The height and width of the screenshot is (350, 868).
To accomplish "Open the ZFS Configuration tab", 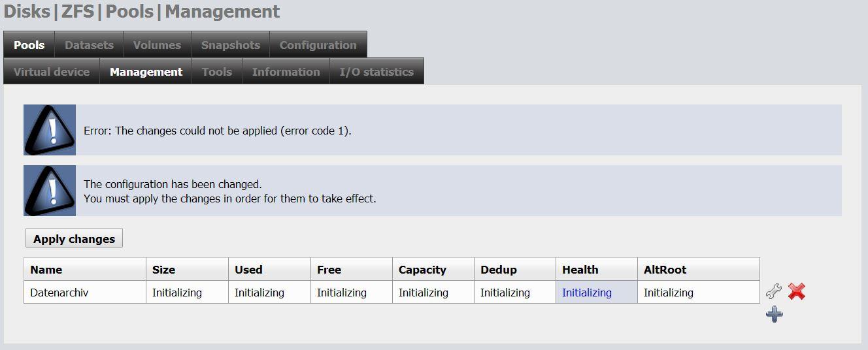I will (x=318, y=45).
